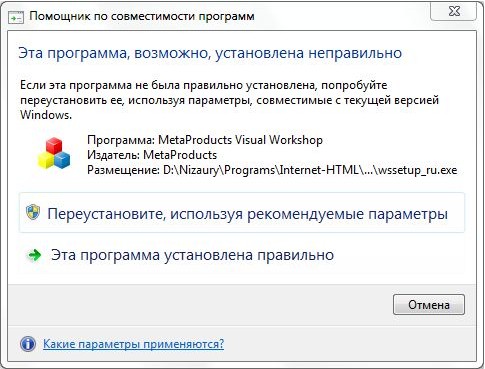Click the MetaProducts colored cubes program icon

click(54, 153)
